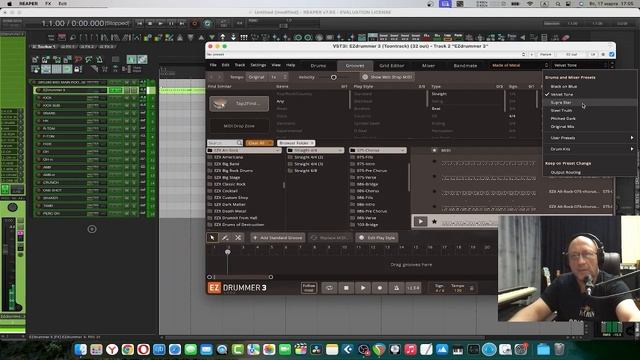This screenshot has height=360, width=640.
Task: Click the Tap2Find button
Action: click(x=239, y=104)
